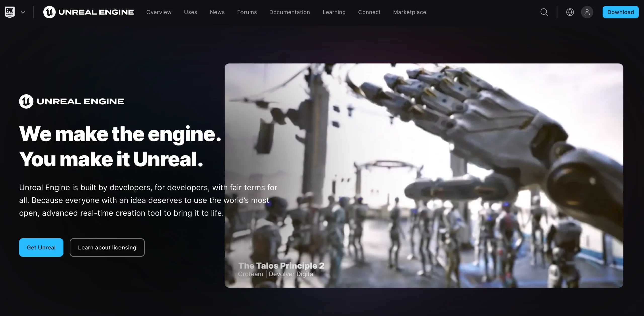The height and width of the screenshot is (316, 644).
Task: Click 'Croteam | Devolver Digital' caption text
Action: coord(276,274)
